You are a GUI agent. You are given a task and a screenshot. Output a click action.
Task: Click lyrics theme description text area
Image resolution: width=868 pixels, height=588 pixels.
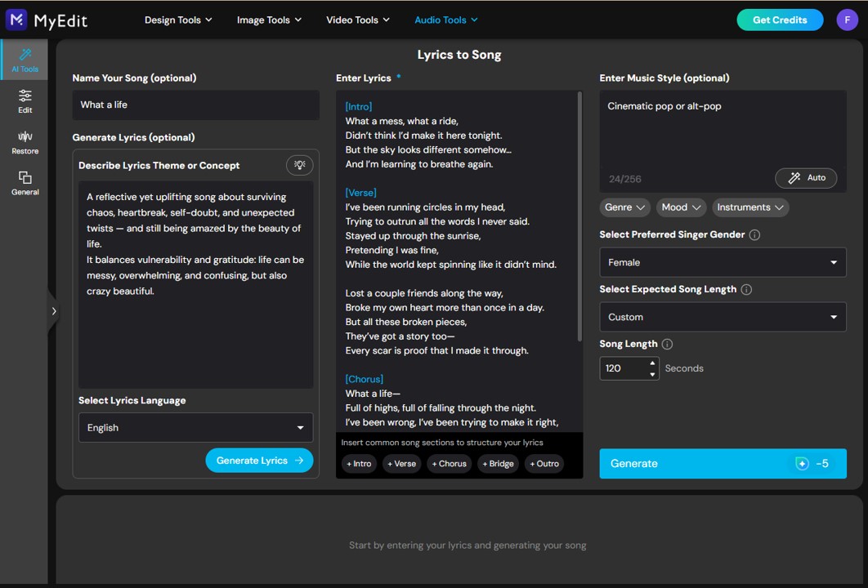(x=195, y=284)
